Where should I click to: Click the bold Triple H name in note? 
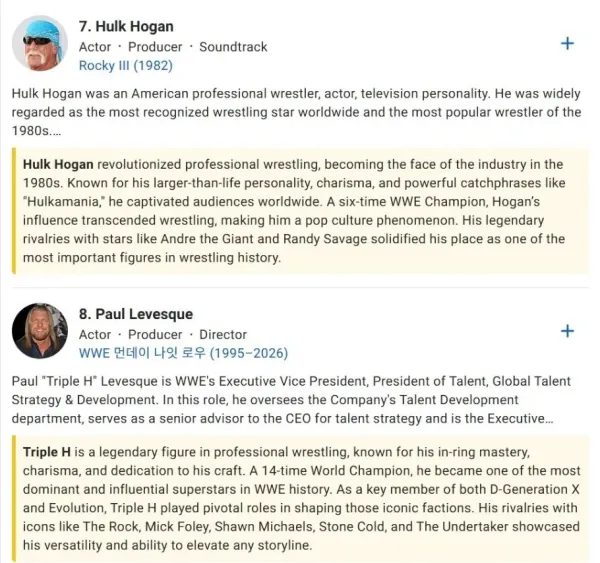pos(47,452)
